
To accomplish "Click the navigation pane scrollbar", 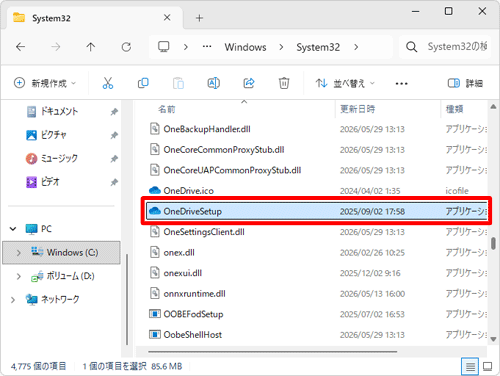I will point(127,299).
